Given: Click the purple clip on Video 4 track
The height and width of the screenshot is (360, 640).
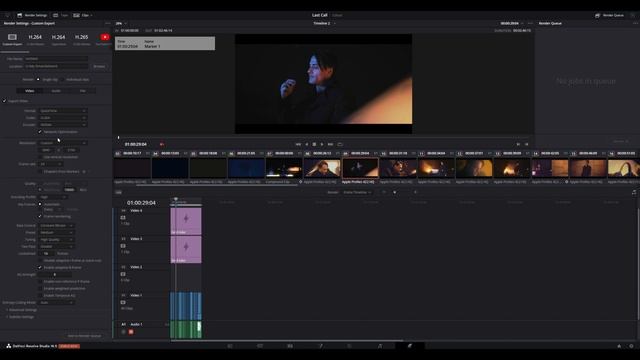Looking at the screenshot, I should coord(186,221).
